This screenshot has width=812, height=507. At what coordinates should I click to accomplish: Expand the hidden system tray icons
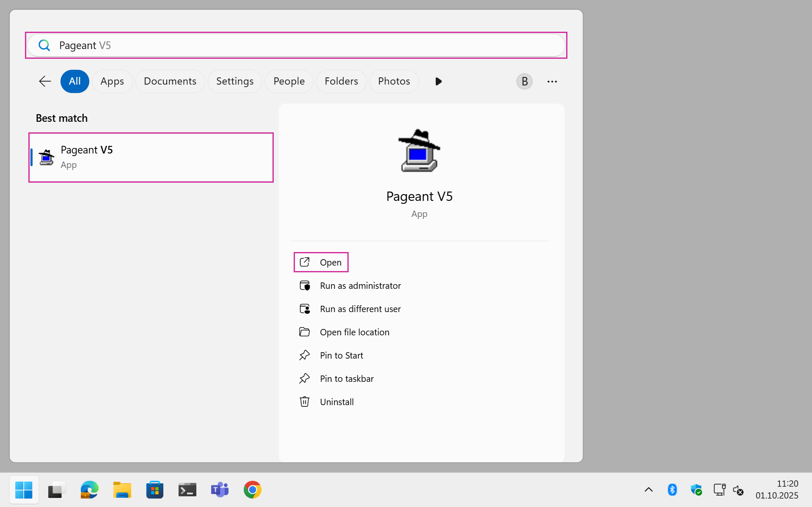click(648, 490)
